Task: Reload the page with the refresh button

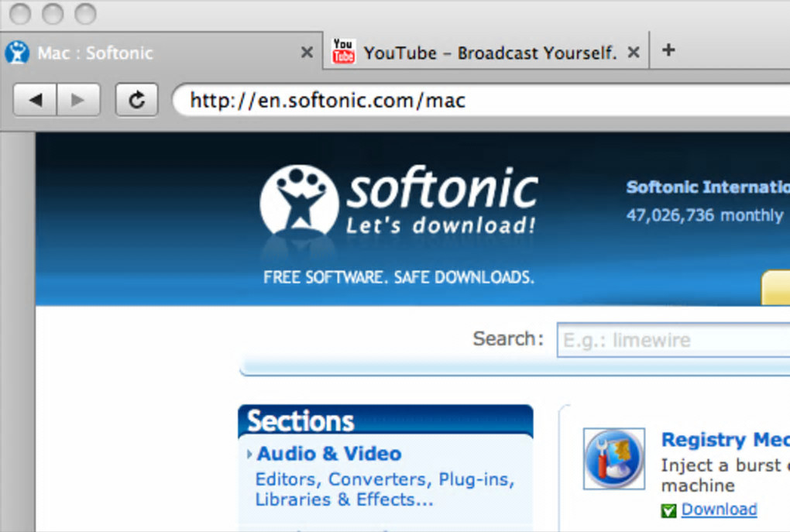Action: tap(136, 100)
